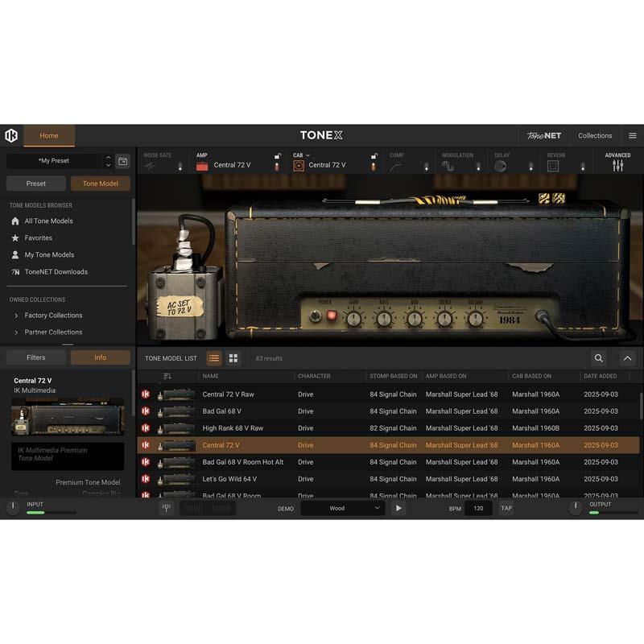Open ToneNET link in header
Image resolution: width=644 pixels, height=644 pixels.
(543, 135)
